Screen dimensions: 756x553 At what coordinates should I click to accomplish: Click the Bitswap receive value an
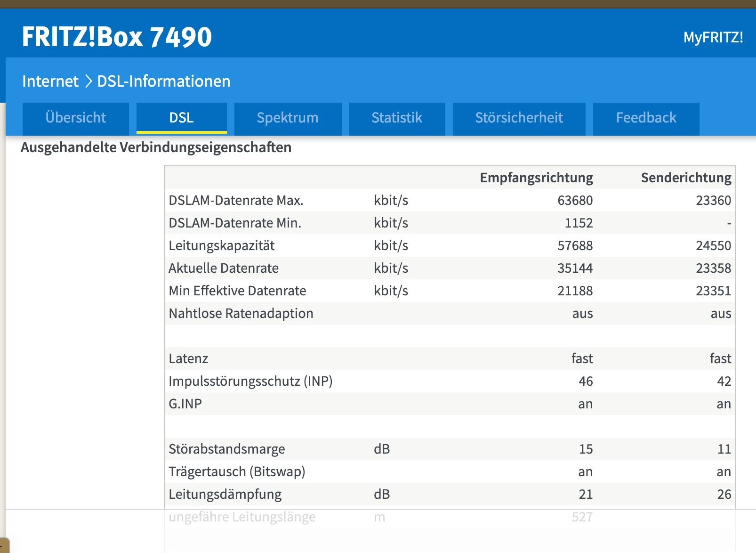pyautogui.click(x=586, y=472)
